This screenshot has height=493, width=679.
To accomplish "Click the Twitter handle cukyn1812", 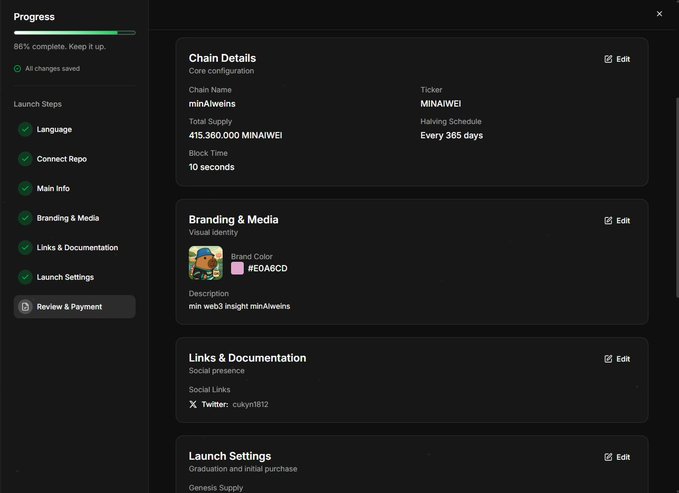I will [x=250, y=404].
